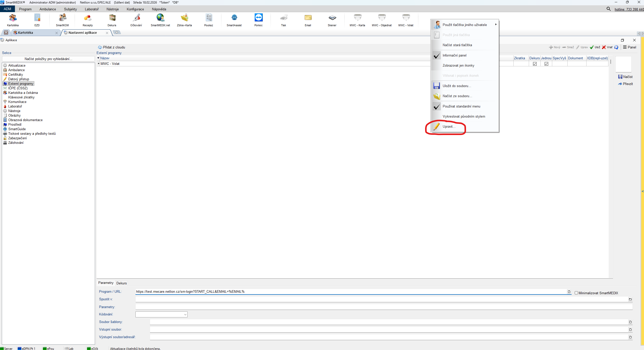Click the search magnifier icon
The height and width of the screenshot is (350, 644).
click(x=608, y=9)
